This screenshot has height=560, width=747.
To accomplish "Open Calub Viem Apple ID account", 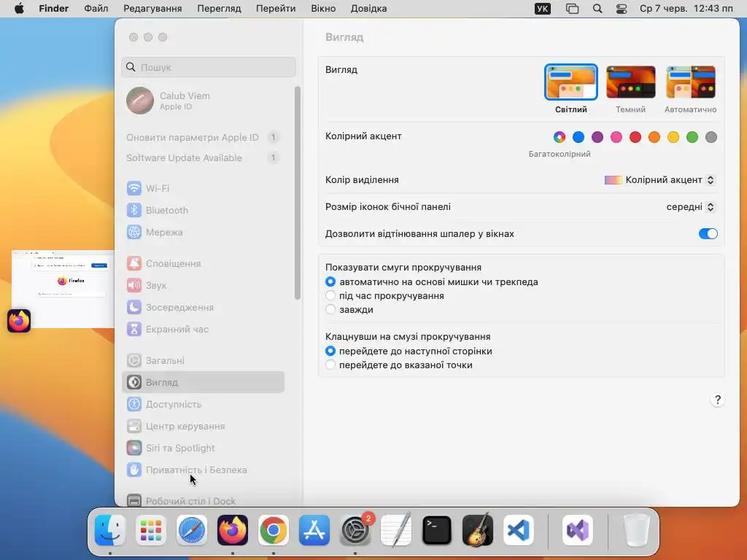I will click(204, 101).
